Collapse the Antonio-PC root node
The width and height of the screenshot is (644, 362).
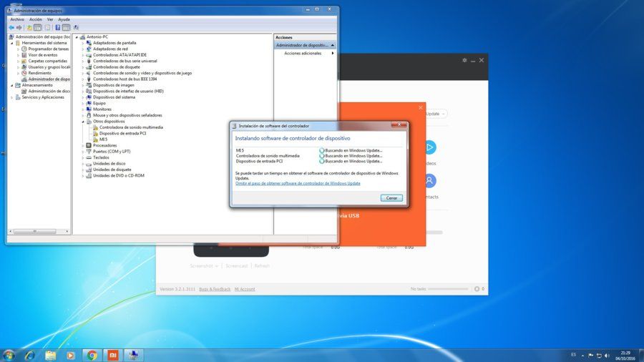[x=77, y=37]
